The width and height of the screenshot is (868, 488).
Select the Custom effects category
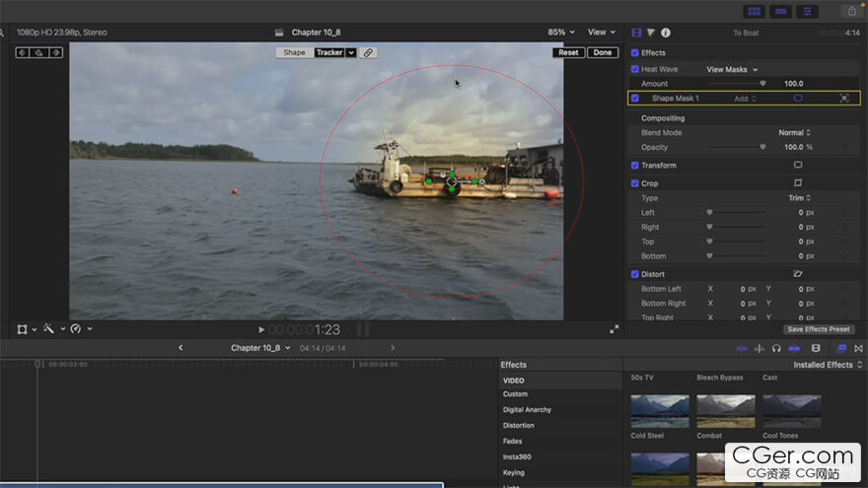click(x=515, y=394)
